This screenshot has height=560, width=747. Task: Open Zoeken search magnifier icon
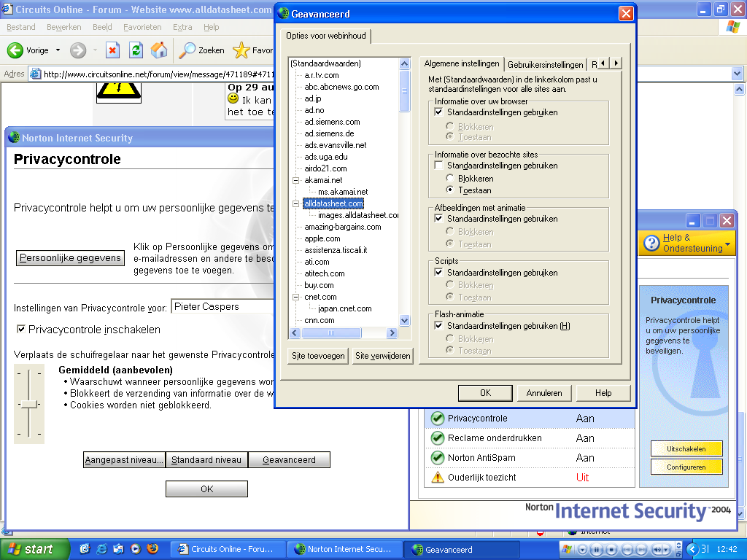[188, 50]
